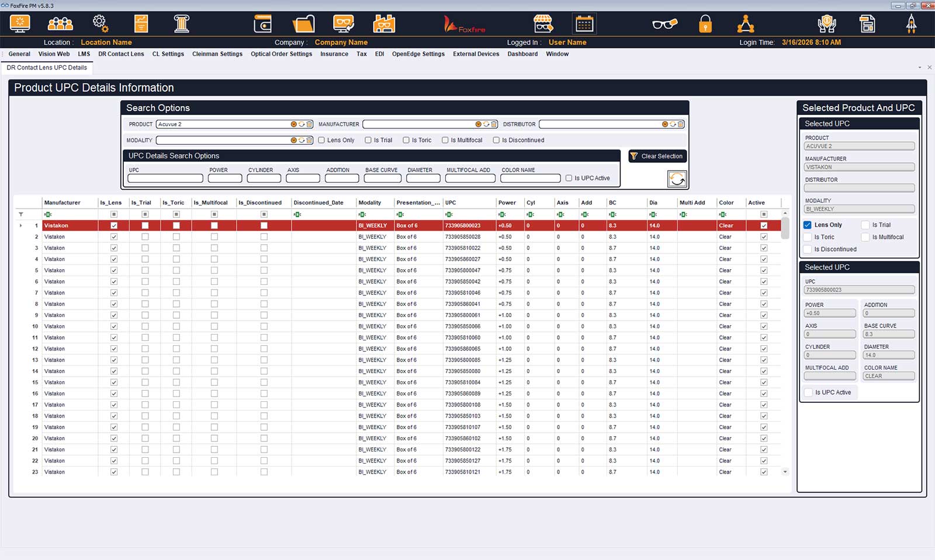Switch to DR Contact Lens UPC Details tab
This screenshot has height=560, width=935.
click(47, 68)
